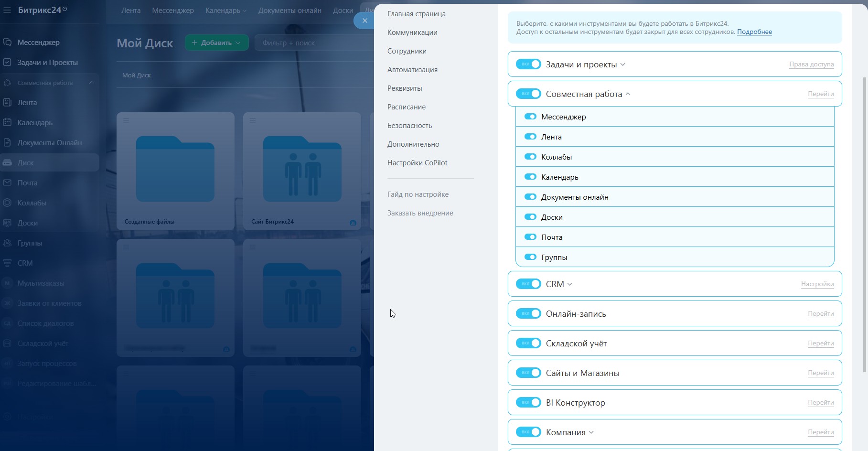
Task: Click the Groups icon in sidebar
Action: (x=7, y=243)
